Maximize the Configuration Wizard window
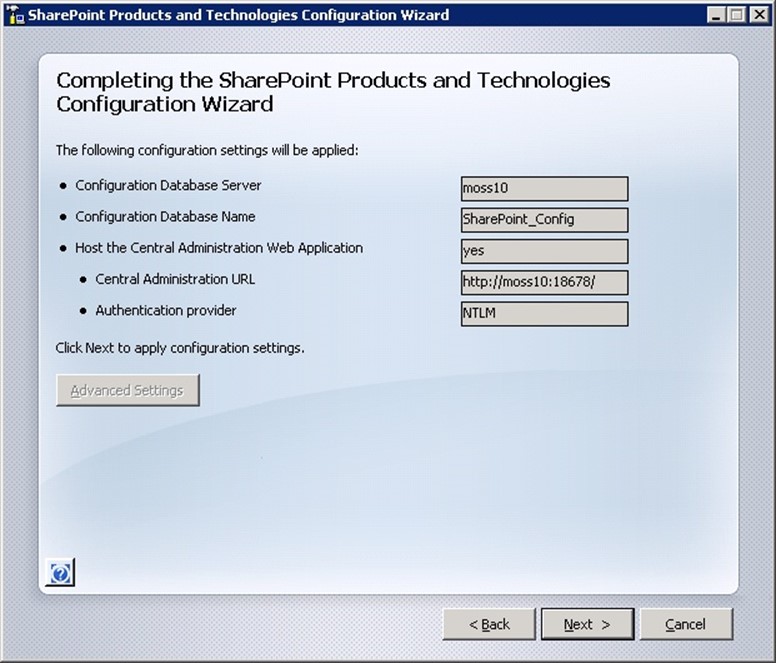The image size is (776, 663). 736,15
